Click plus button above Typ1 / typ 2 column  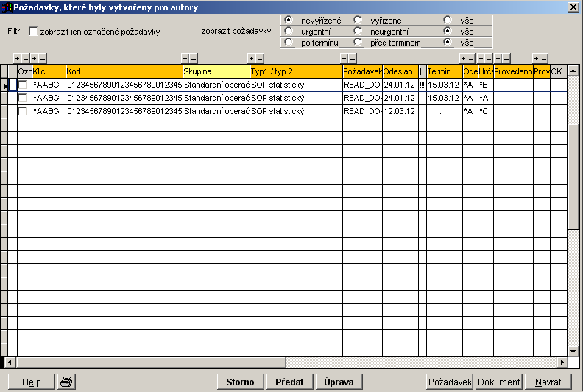(252, 58)
